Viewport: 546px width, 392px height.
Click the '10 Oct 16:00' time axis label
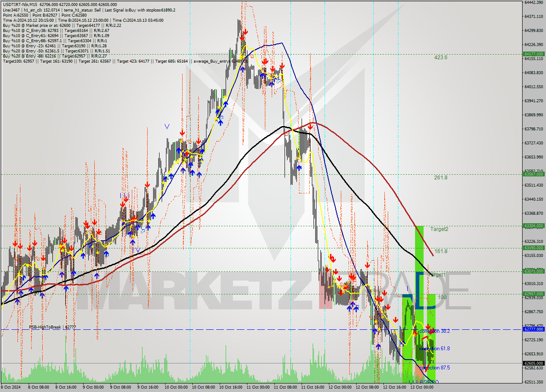click(231, 388)
